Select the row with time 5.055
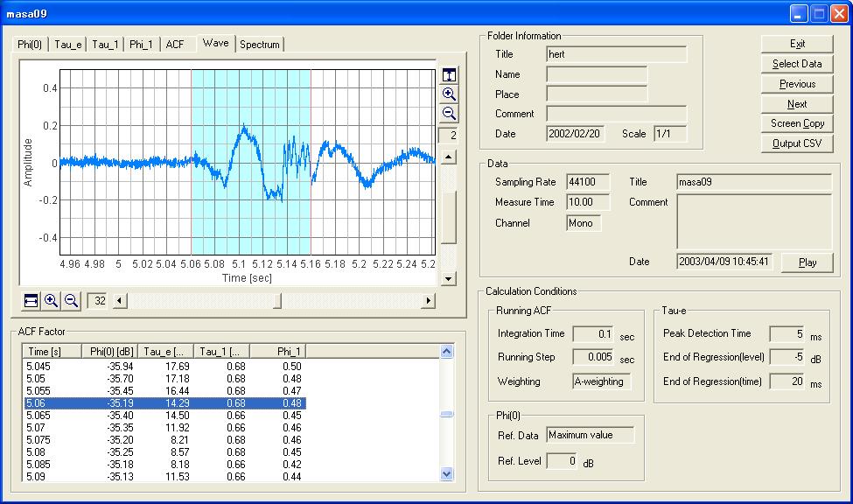The image size is (853, 504). point(164,391)
